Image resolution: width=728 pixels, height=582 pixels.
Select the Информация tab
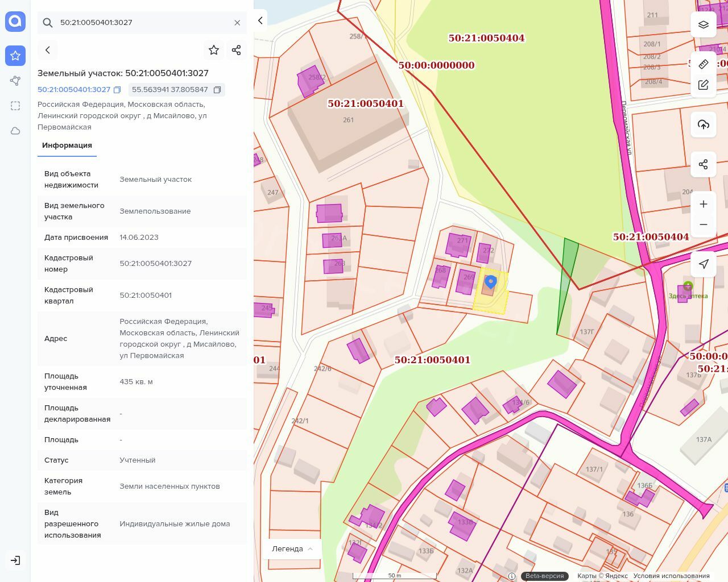point(67,145)
